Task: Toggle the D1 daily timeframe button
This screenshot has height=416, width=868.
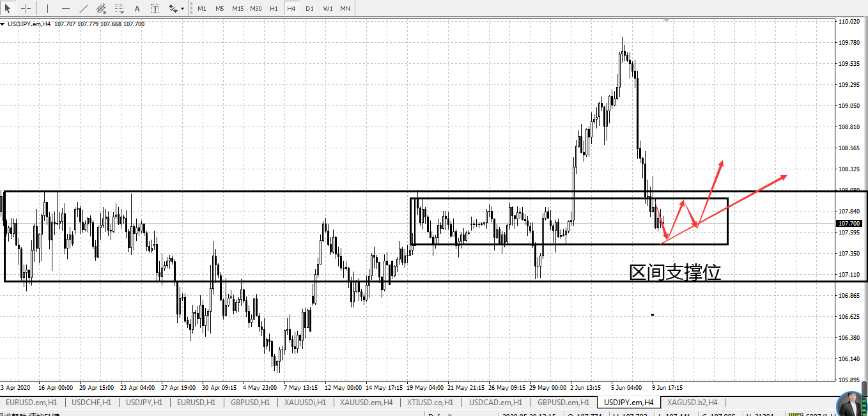Action: pos(309,8)
